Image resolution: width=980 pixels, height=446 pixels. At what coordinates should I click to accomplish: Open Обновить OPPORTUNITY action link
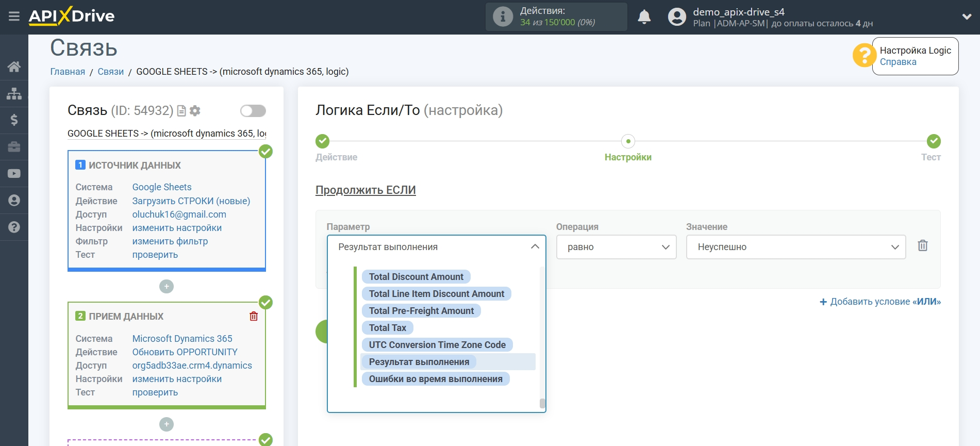click(185, 352)
